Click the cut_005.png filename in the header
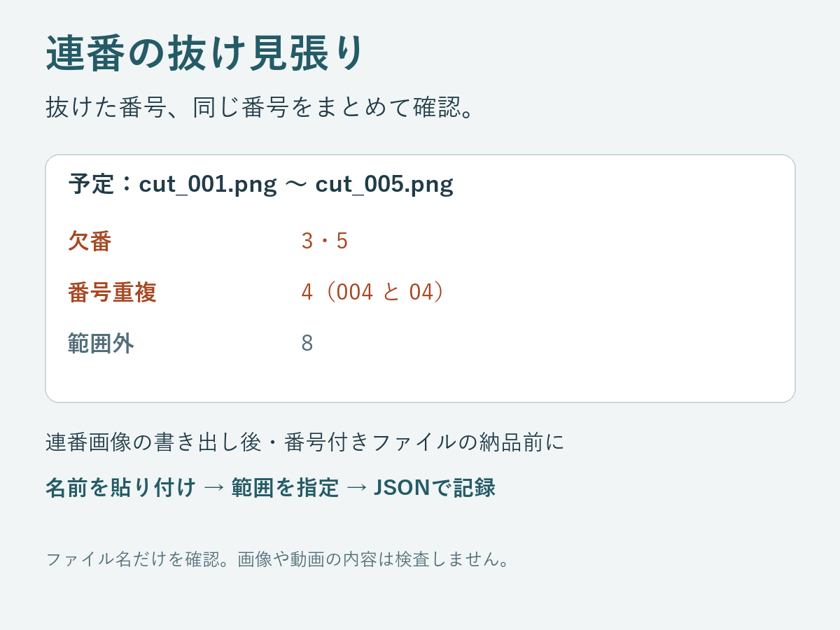 384,184
